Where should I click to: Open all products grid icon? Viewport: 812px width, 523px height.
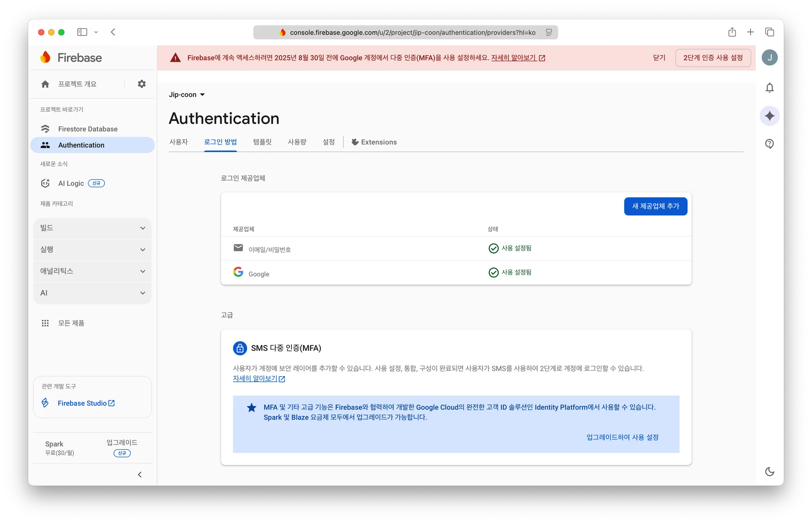click(x=45, y=323)
